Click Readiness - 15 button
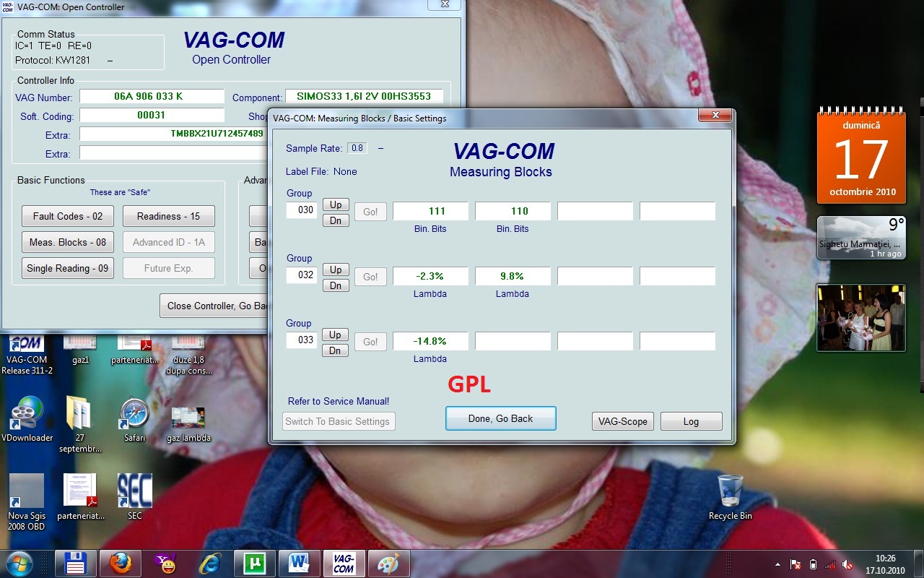Screen dimensions: 924x578 (x=168, y=216)
